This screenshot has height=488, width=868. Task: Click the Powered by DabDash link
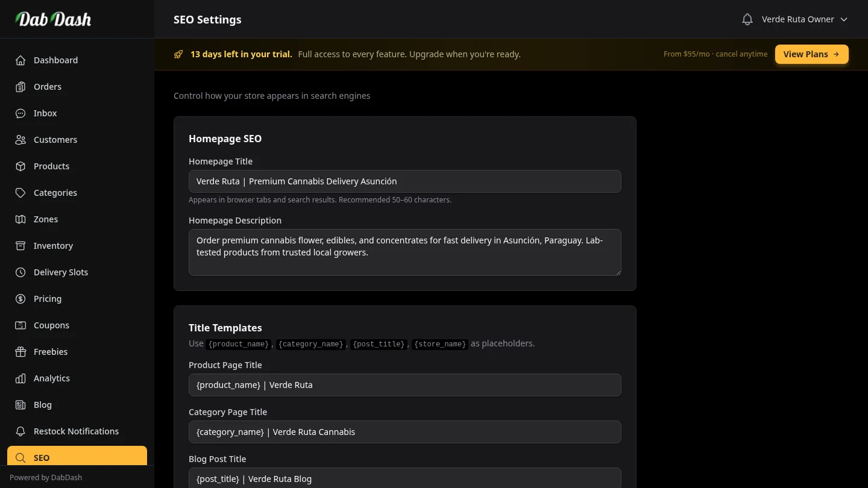(46, 477)
